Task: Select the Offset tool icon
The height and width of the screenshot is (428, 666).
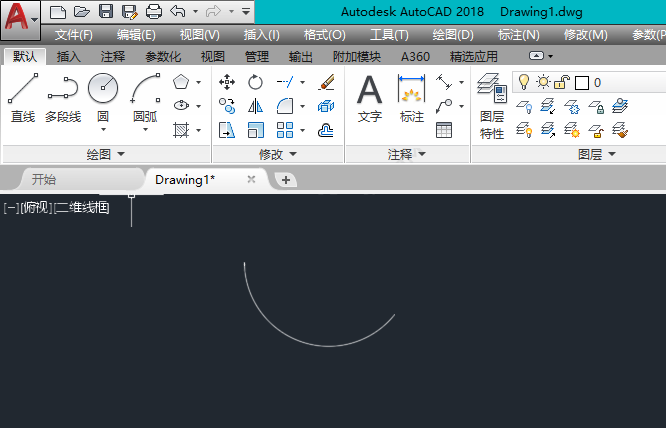Action: [x=326, y=130]
